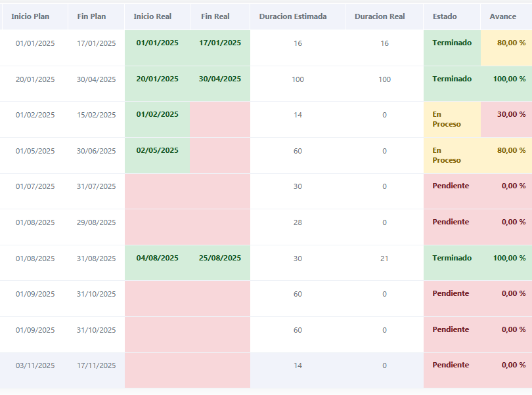The width and height of the screenshot is (532, 395).
Task: Click the 04/08/2025 Inicio Real cell
Action: coord(157,258)
